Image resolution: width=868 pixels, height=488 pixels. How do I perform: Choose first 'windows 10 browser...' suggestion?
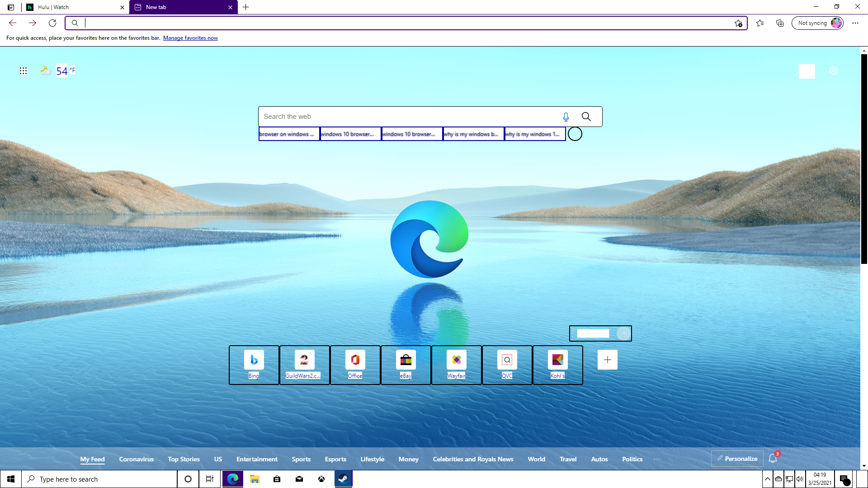[351, 134]
